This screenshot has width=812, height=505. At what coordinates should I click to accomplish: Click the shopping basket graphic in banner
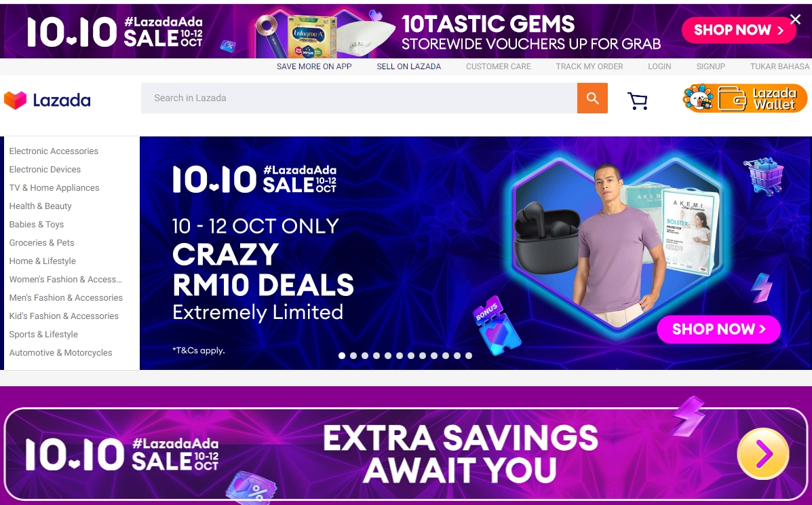(x=765, y=176)
